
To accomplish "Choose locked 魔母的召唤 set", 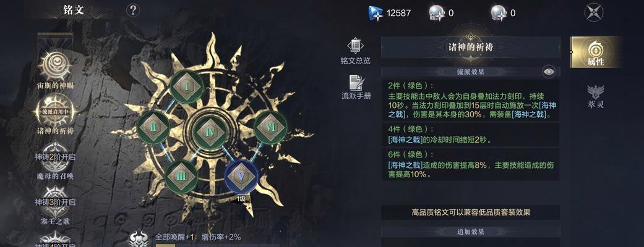I will click(x=56, y=161).
